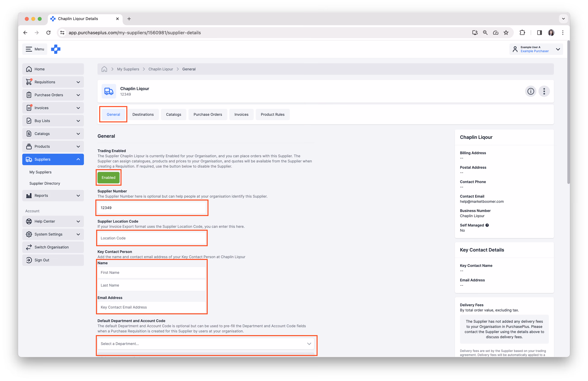Switch to the Destinations tab
This screenshot has width=588, height=381.
pos(143,114)
